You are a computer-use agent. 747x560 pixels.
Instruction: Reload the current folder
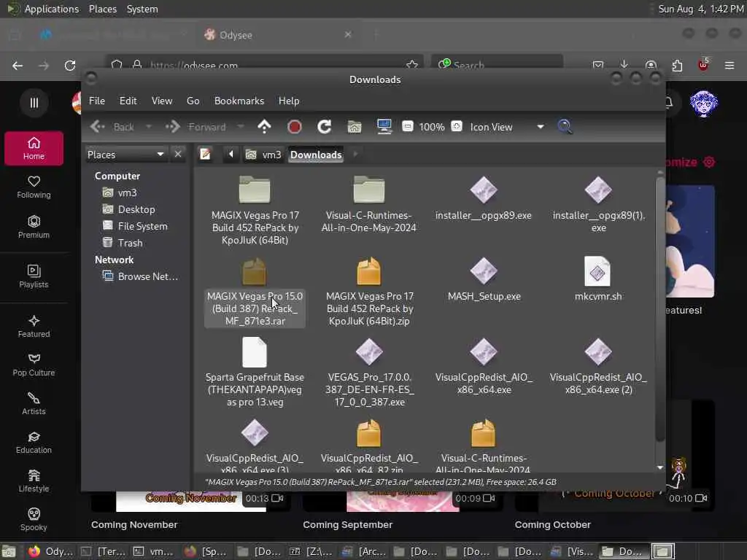point(325,127)
